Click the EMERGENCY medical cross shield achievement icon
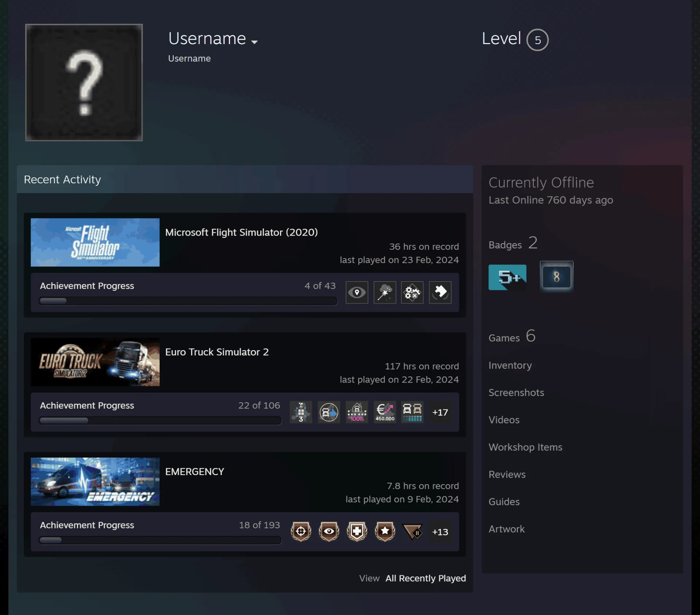 click(x=357, y=532)
